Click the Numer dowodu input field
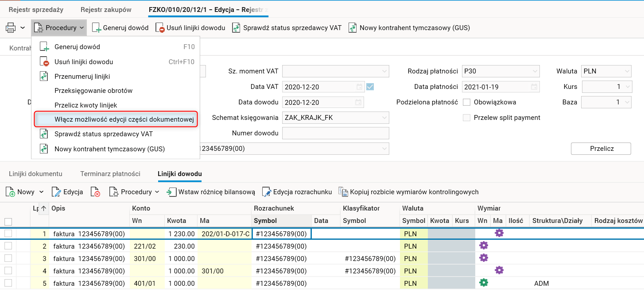This screenshot has height=307, width=644. tap(335, 133)
